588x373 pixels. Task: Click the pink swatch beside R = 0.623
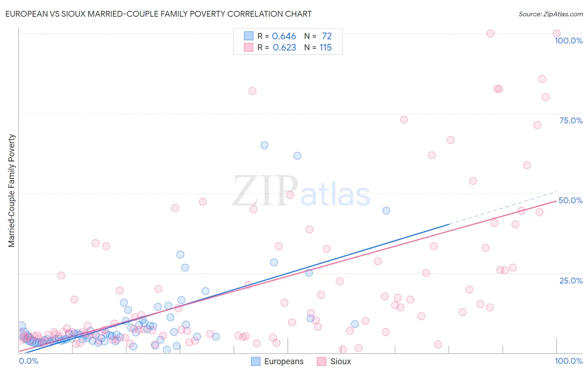click(248, 47)
